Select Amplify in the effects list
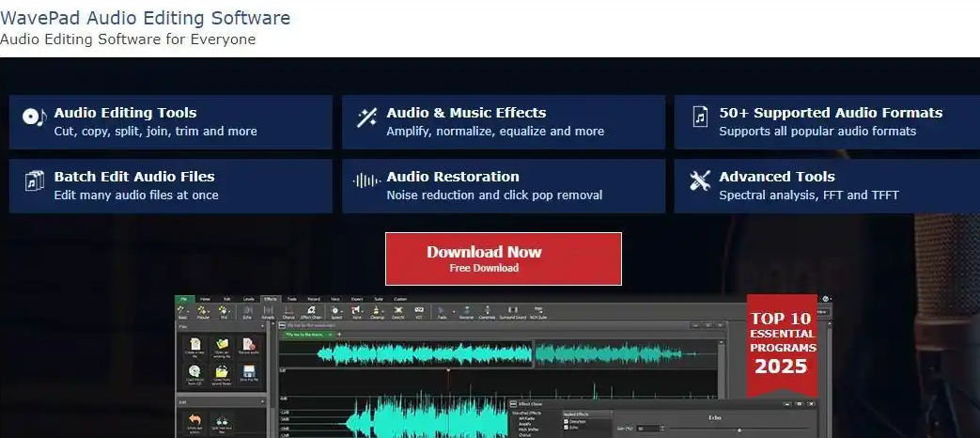 coord(525,424)
